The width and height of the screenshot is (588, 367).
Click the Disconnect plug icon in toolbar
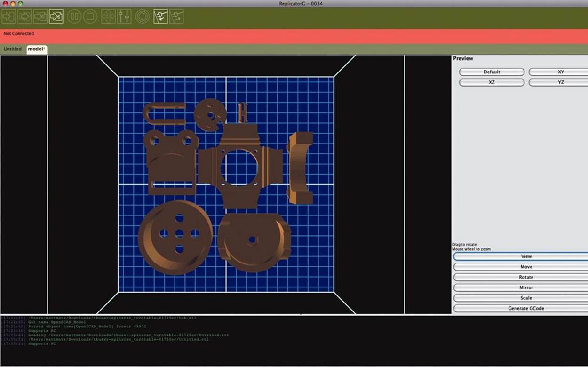coord(177,17)
